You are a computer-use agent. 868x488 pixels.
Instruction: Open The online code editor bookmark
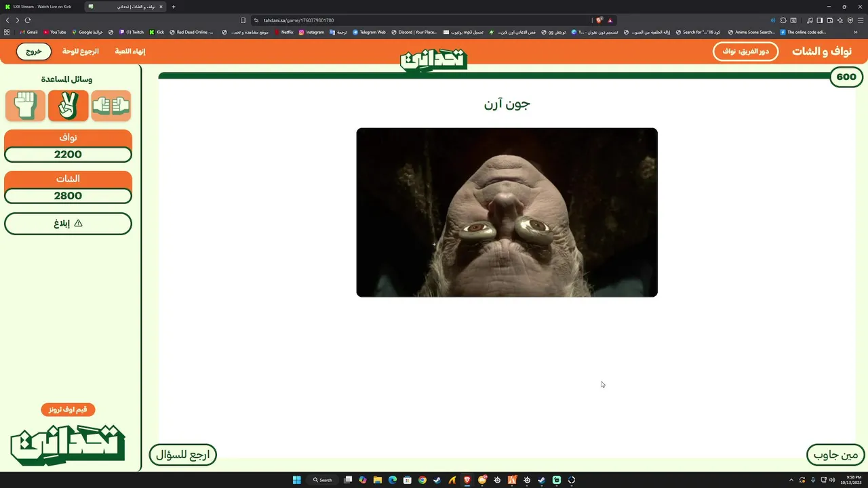[804, 32]
